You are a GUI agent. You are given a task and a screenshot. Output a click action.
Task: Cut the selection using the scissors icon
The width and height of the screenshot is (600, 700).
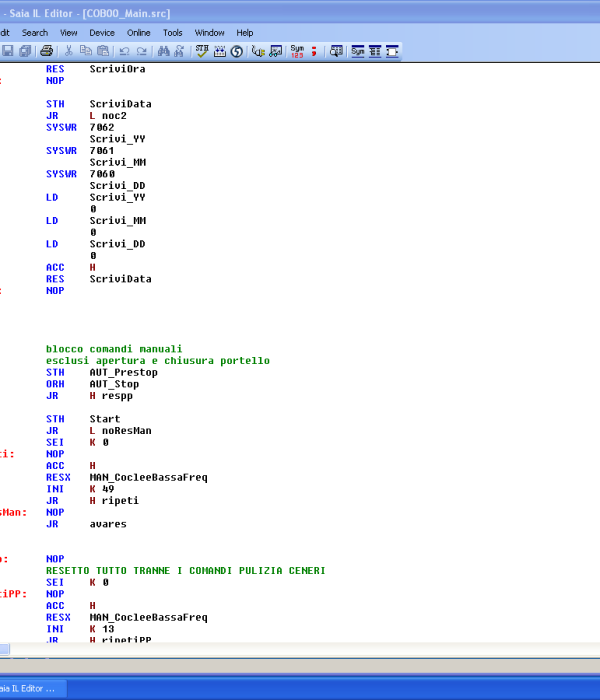pos(69,50)
